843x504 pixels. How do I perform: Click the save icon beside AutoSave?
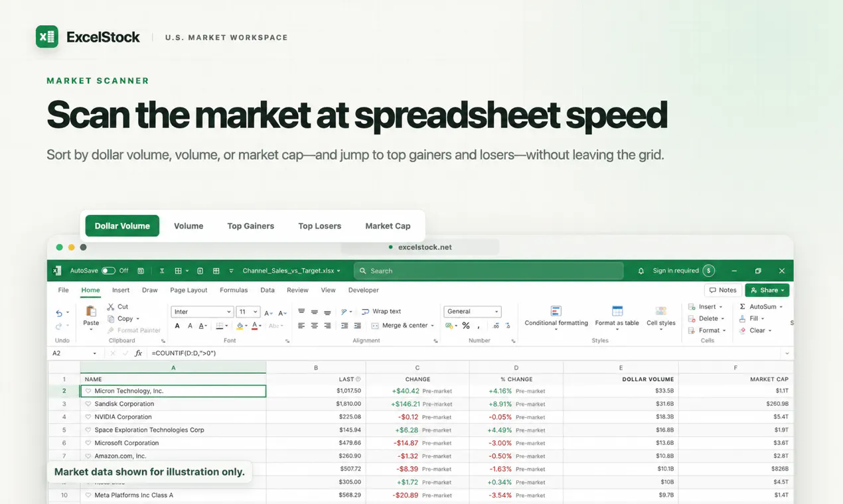141,271
